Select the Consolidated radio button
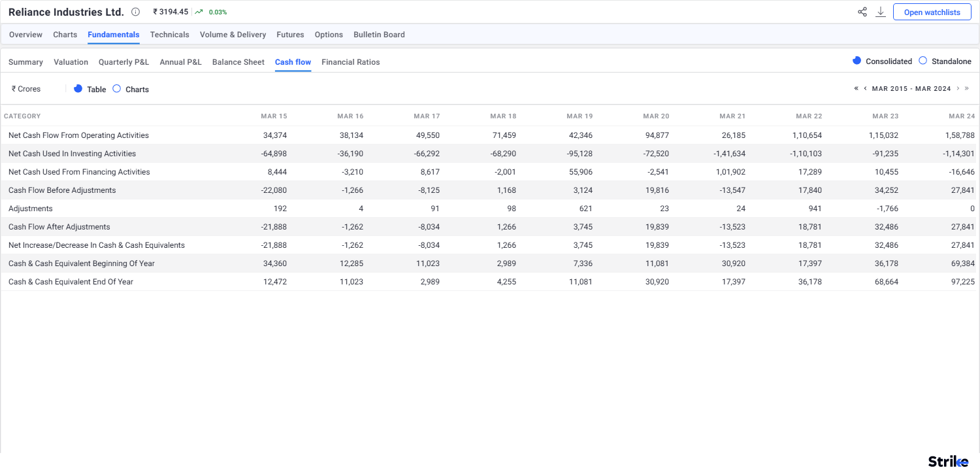Screen dimensions: 980x476 (857, 61)
